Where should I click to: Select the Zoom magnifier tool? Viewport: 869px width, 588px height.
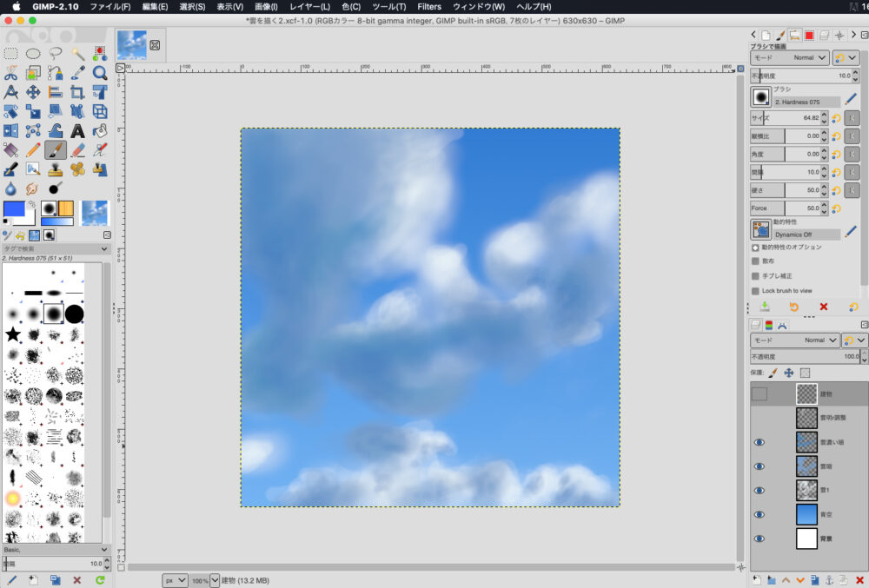pos(100,73)
